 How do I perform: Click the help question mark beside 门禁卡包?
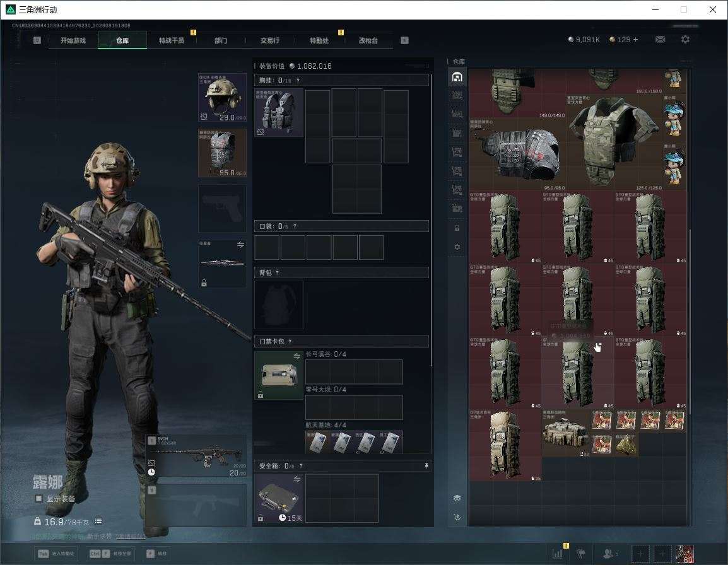pyautogui.click(x=290, y=341)
